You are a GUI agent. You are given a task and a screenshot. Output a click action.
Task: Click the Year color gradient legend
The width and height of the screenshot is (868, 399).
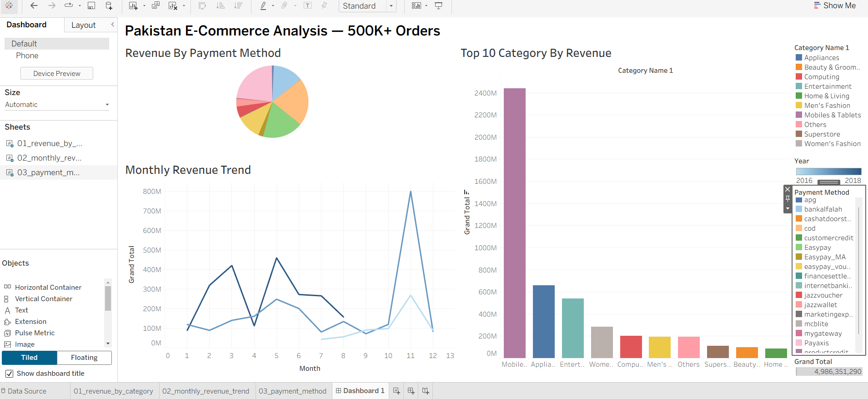[x=828, y=172]
